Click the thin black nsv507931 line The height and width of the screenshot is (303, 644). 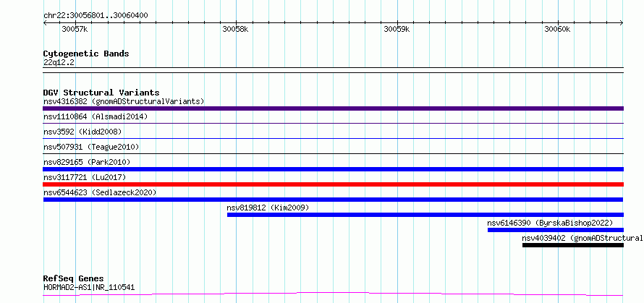click(333, 153)
